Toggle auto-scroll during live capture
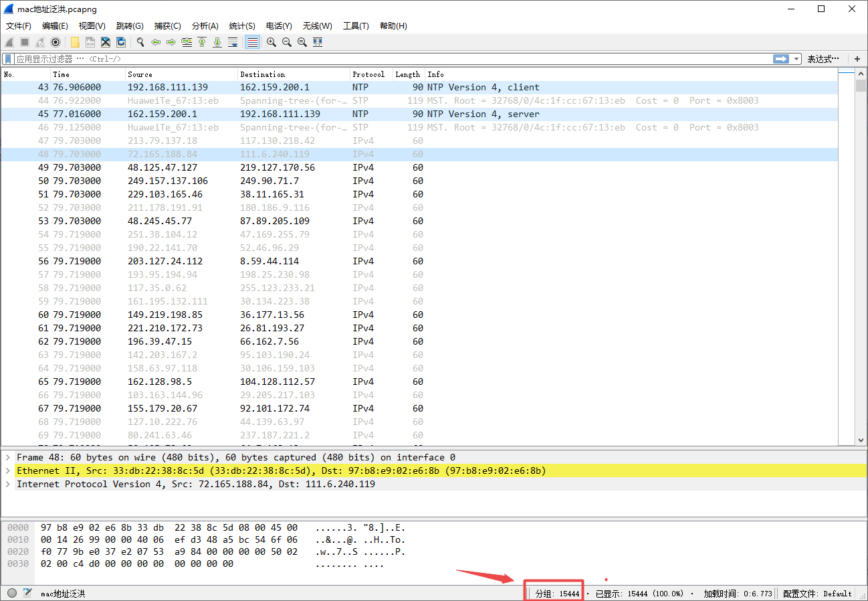Screen dimensions: 868x601 point(233,42)
